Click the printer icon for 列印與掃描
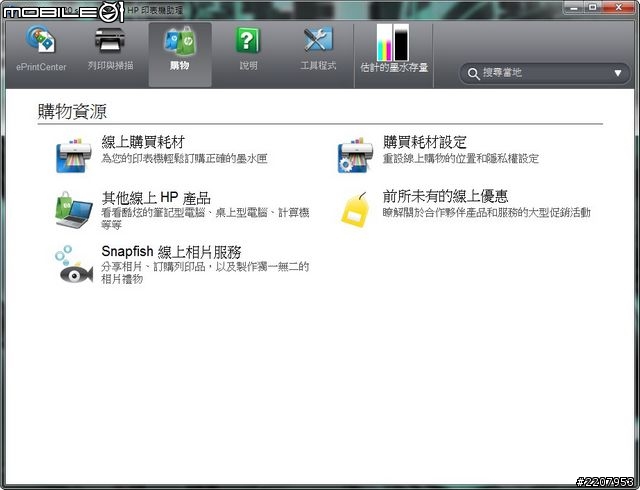640x490 pixels. click(110, 40)
